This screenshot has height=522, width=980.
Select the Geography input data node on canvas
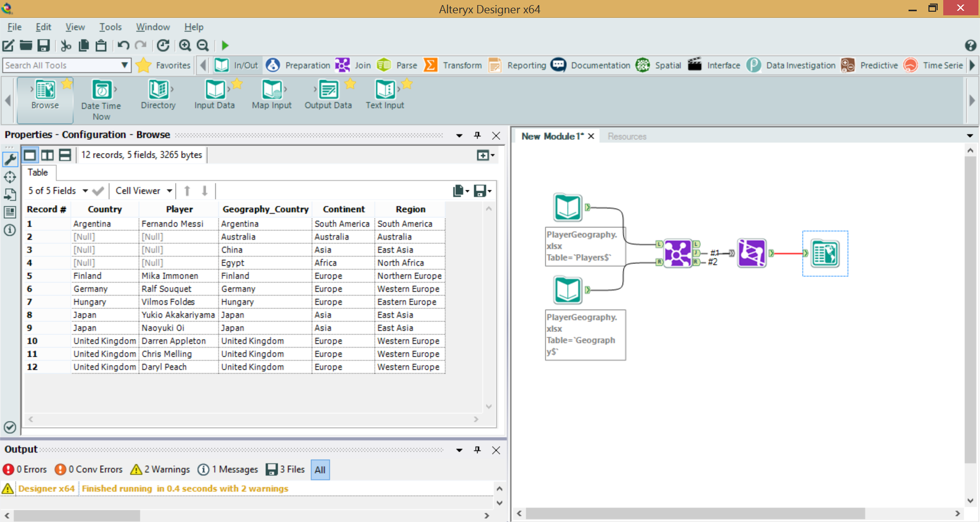568,290
